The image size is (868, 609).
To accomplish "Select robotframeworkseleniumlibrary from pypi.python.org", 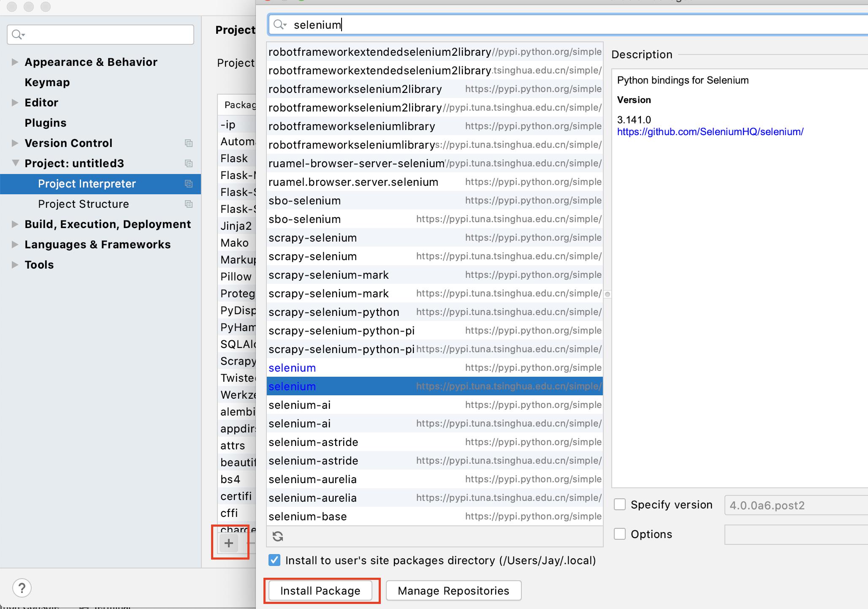I will (x=435, y=126).
